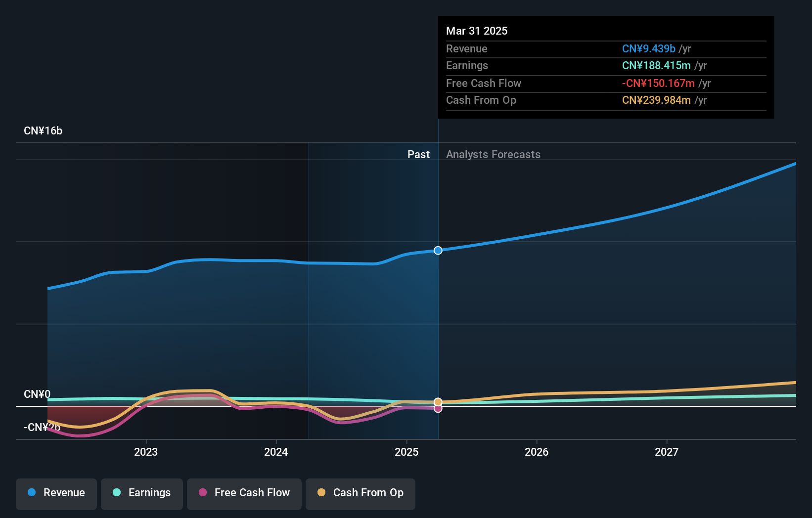Screen dimensions: 812x518
Task: Toggle the Revenue legend button
Action: [x=56, y=494]
